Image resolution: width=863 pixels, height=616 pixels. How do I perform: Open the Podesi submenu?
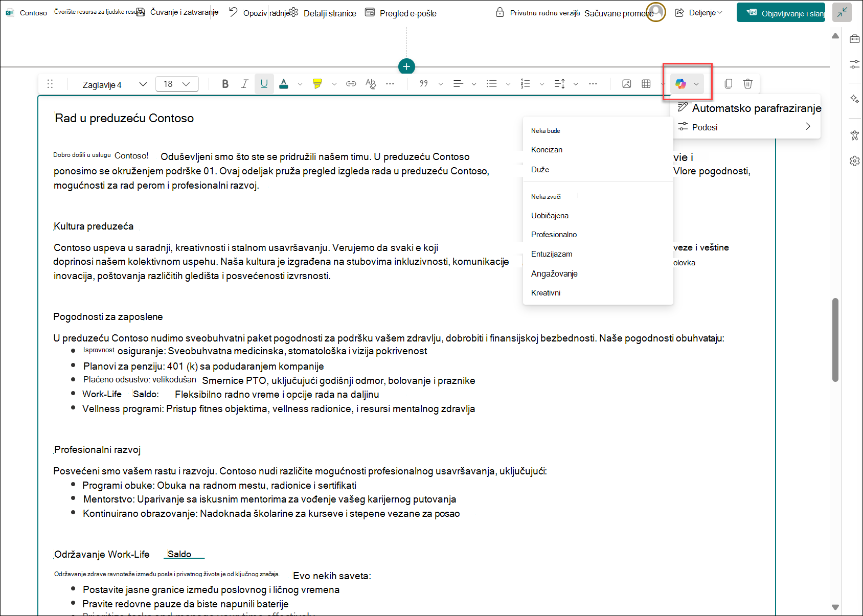tap(745, 127)
